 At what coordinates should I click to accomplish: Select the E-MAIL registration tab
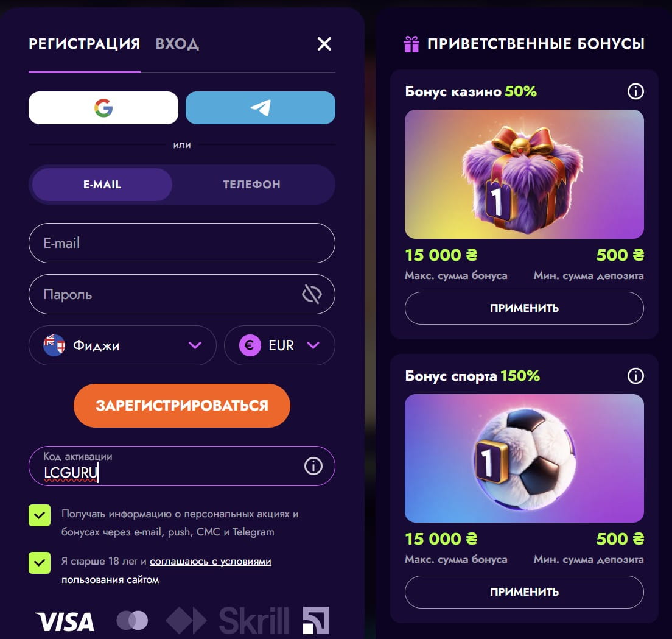pyautogui.click(x=102, y=185)
